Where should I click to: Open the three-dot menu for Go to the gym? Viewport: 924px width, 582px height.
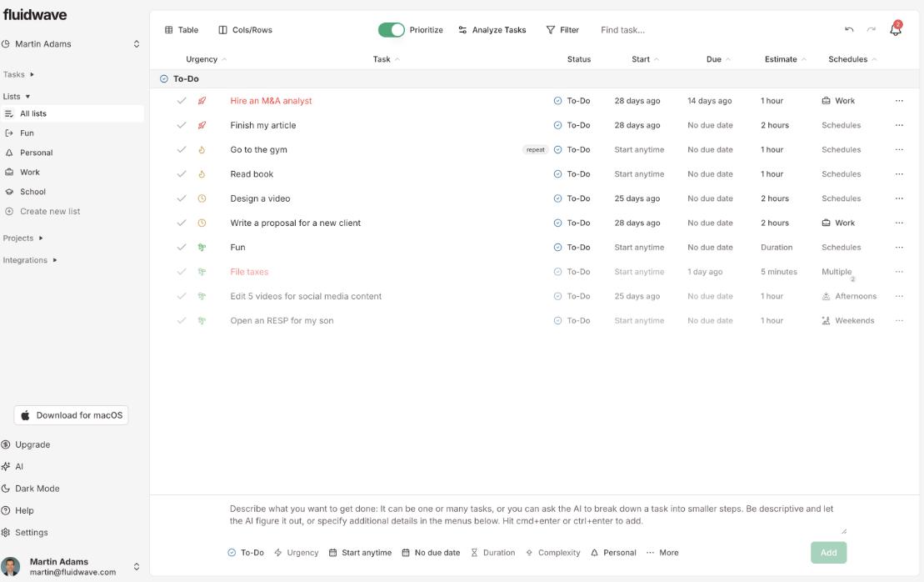click(x=899, y=150)
